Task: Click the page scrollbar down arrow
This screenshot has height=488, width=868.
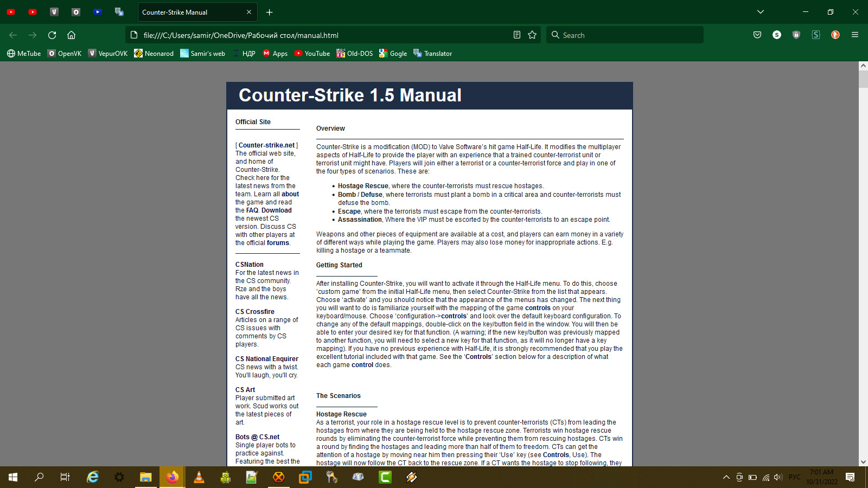Action: [x=863, y=462]
